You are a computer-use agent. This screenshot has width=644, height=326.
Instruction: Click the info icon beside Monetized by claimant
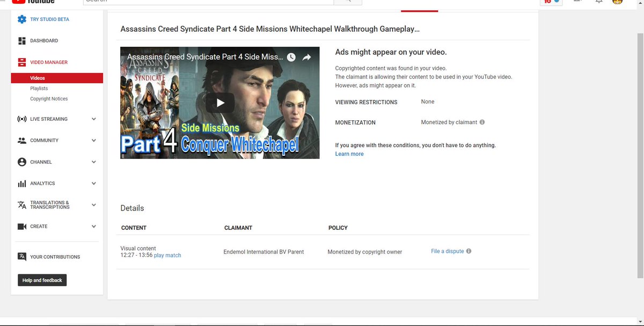(482, 122)
